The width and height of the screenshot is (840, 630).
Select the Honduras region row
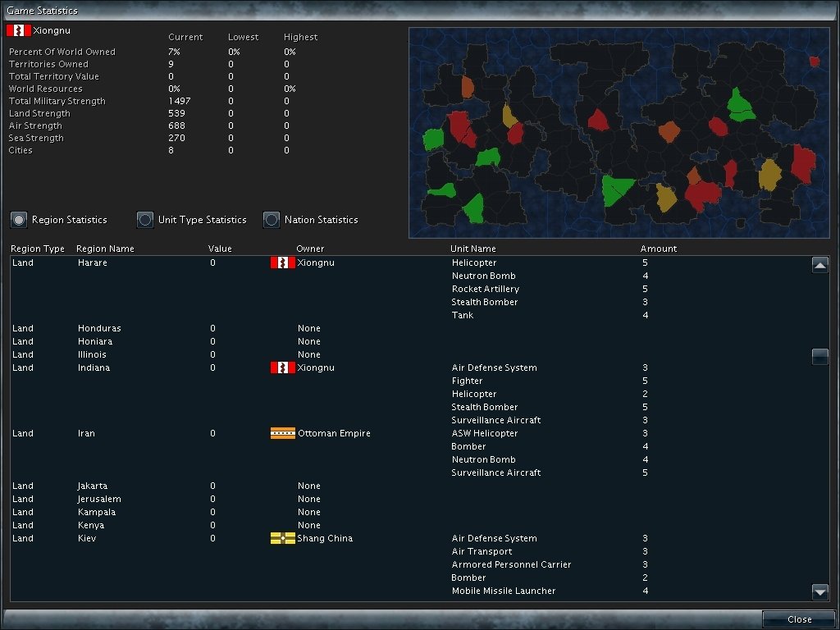click(x=99, y=328)
